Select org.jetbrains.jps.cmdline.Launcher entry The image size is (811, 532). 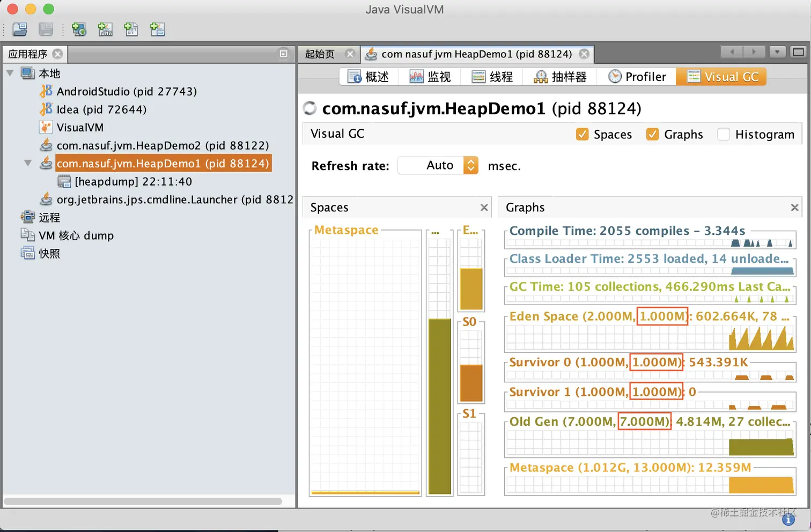coord(175,199)
